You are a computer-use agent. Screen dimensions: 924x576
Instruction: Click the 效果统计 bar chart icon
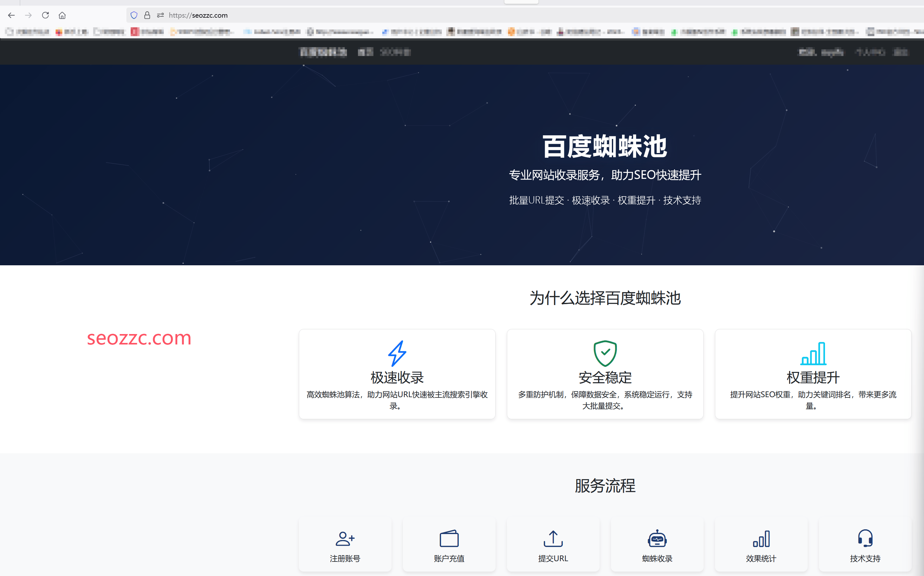point(761,539)
